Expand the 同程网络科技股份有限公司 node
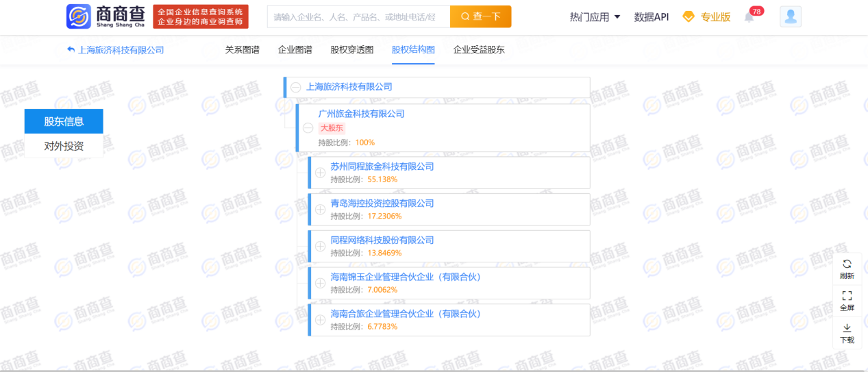This screenshot has height=372, width=868. (320, 247)
